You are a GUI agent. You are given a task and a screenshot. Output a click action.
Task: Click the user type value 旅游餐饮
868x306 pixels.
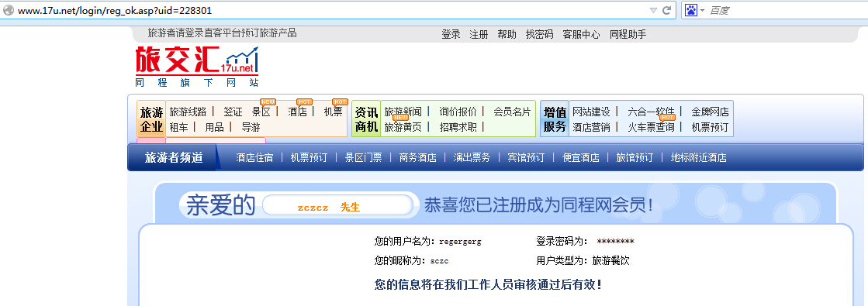[x=610, y=260]
